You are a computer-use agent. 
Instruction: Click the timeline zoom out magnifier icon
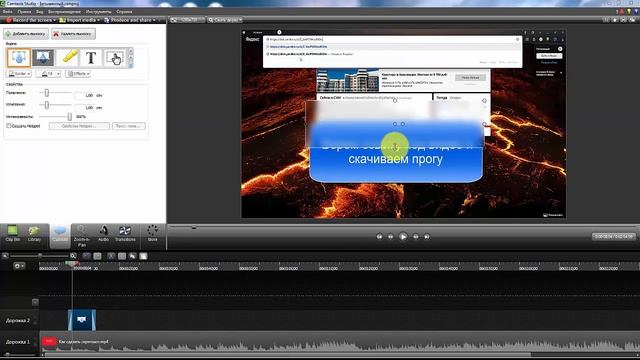[5, 256]
